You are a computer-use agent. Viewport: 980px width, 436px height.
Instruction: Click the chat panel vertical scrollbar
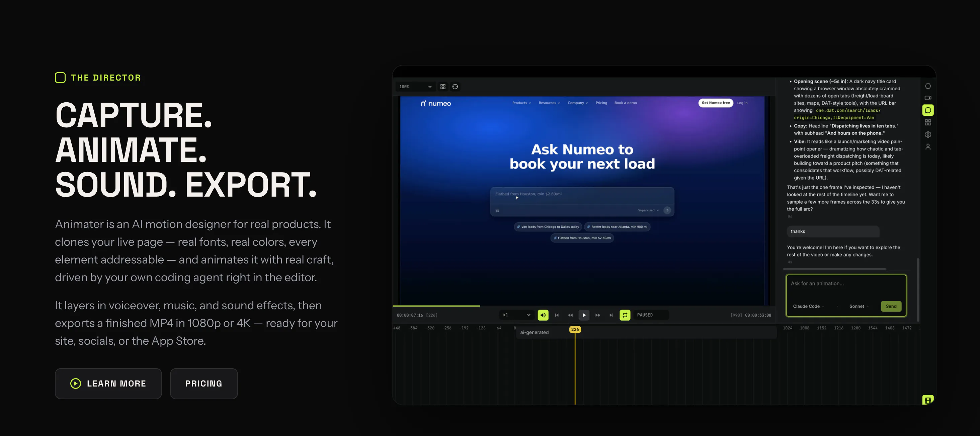(x=918, y=290)
